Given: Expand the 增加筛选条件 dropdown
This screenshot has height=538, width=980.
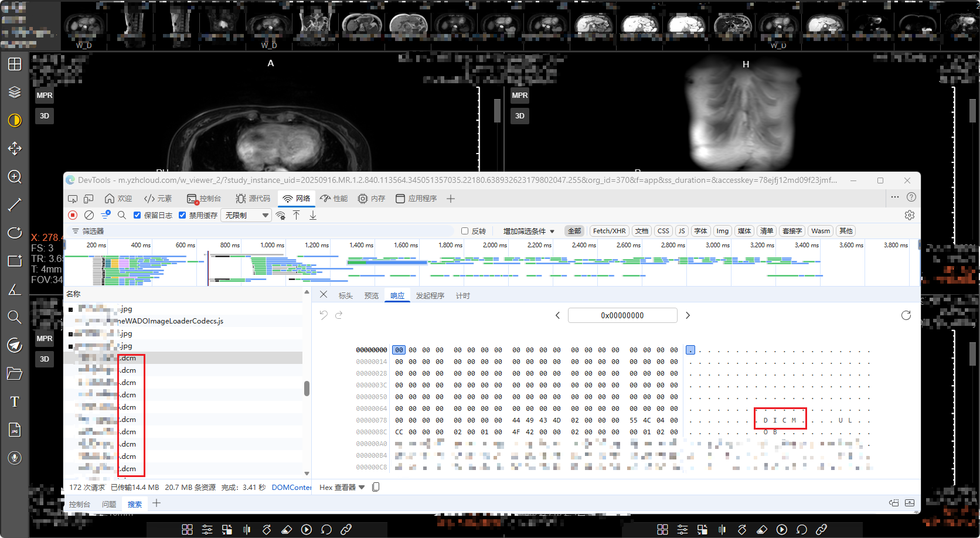Looking at the screenshot, I should coord(528,231).
